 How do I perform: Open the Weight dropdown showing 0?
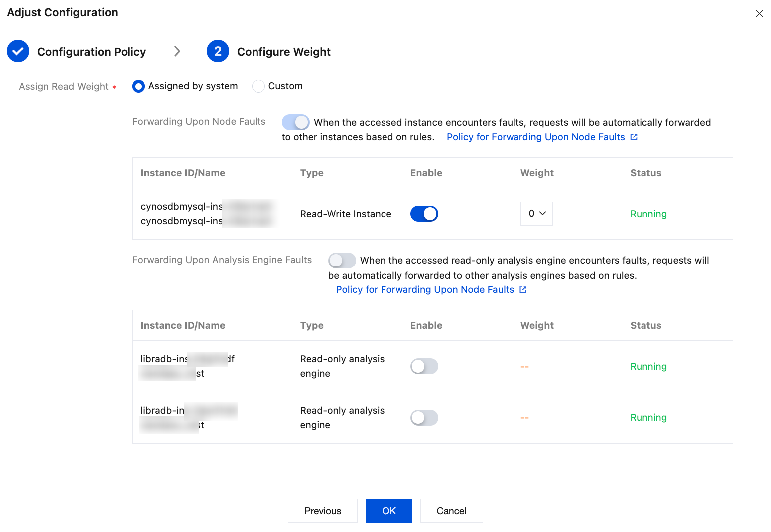pos(536,214)
